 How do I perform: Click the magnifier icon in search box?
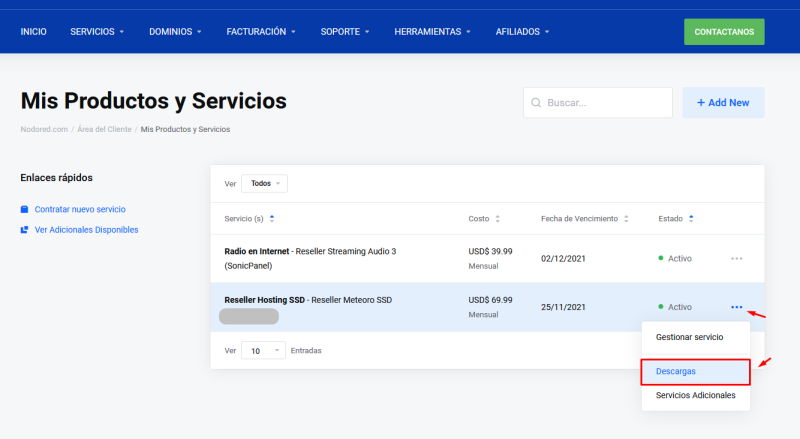[x=537, y=103]
